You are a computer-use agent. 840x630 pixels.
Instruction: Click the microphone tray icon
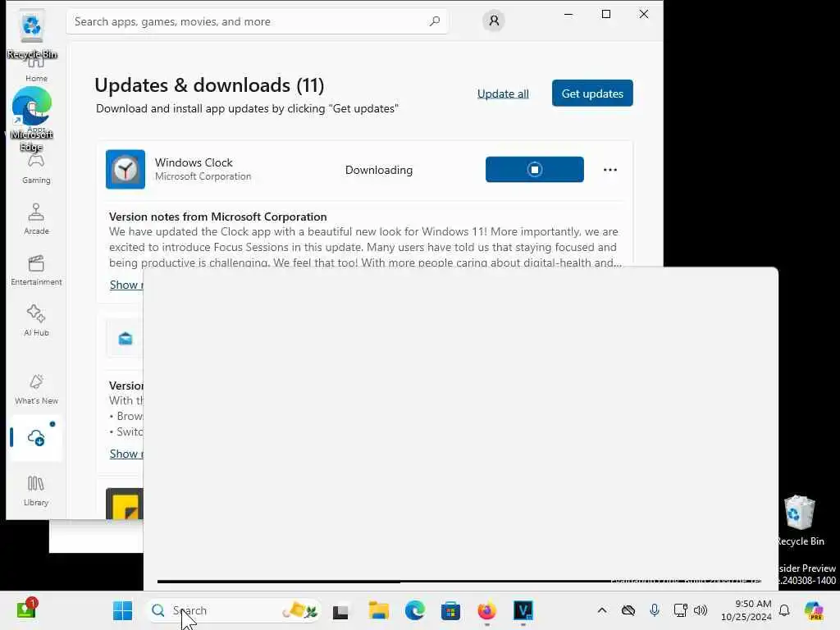point(654,610)
